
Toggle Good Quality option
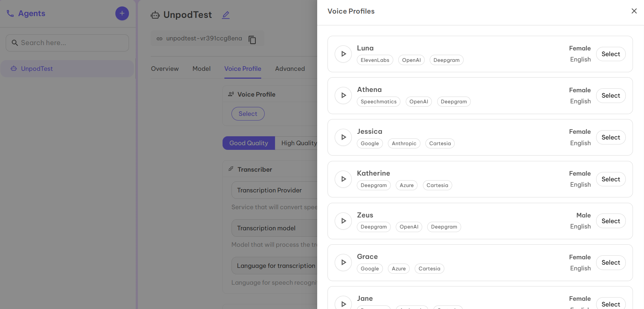click(x=249, y=143)
